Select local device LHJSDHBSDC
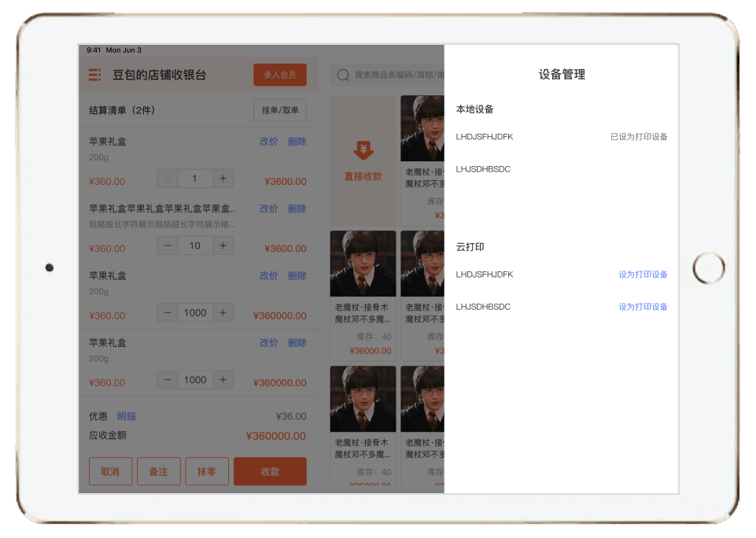The width and height of the screenshot is (756, 538). pyautogui.click(x=483, y=169)
